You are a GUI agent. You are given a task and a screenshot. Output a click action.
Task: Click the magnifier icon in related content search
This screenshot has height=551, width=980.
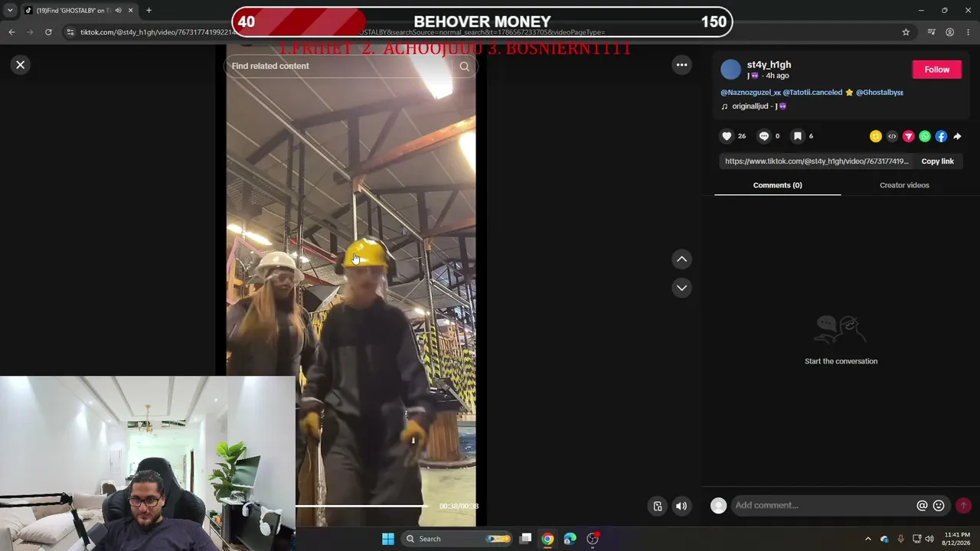[x=464, y=67]
